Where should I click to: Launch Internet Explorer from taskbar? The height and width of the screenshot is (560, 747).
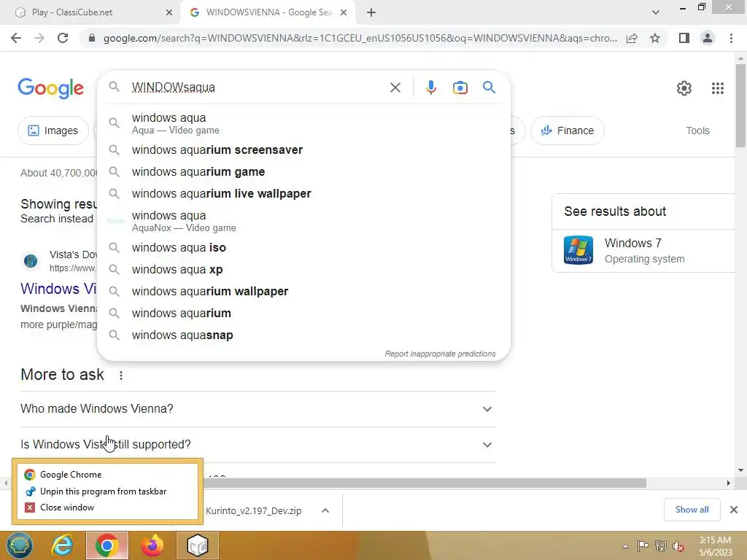63,545
